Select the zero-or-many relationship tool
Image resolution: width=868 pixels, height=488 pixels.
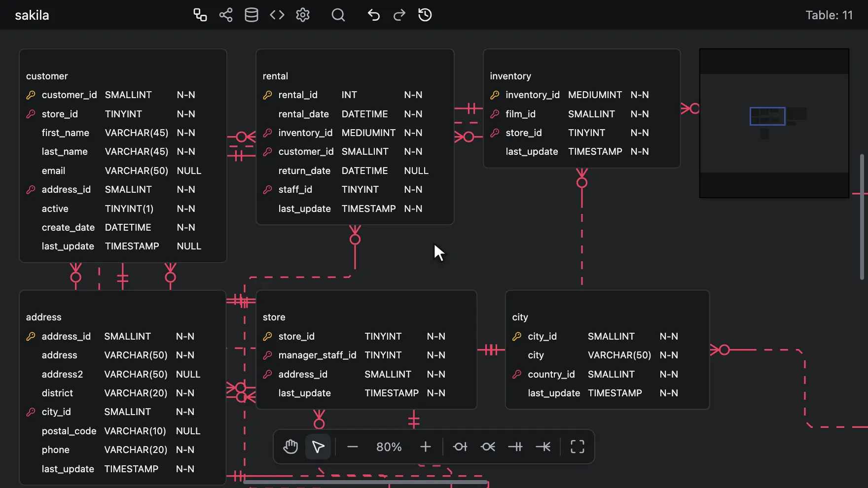point(488,447)
